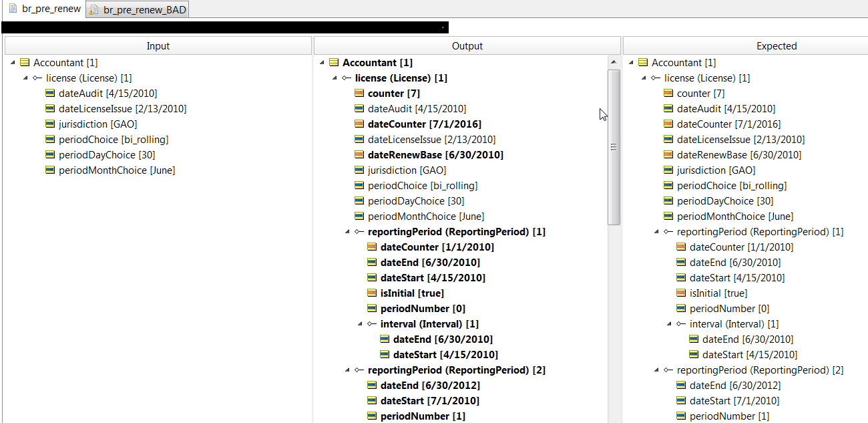This screenshot has height=423, width=868.
Task: Collapse the license node in Expected panel
Action: (644, 78)
